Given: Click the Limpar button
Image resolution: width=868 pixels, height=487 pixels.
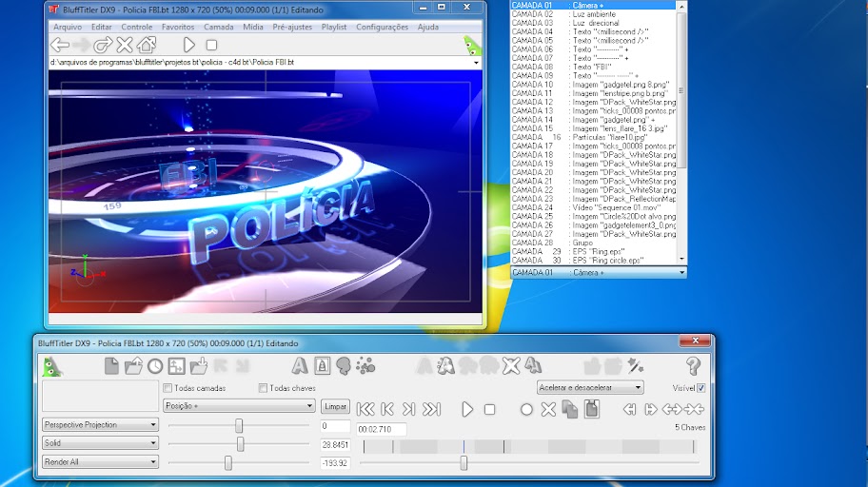Looking at the screenshot, I should tap(335, 406).
